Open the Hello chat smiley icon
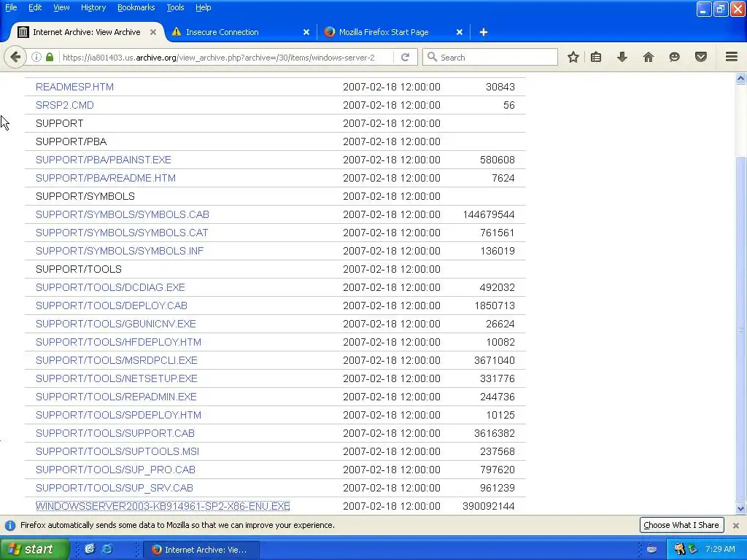747x560 pixels. 675,57
